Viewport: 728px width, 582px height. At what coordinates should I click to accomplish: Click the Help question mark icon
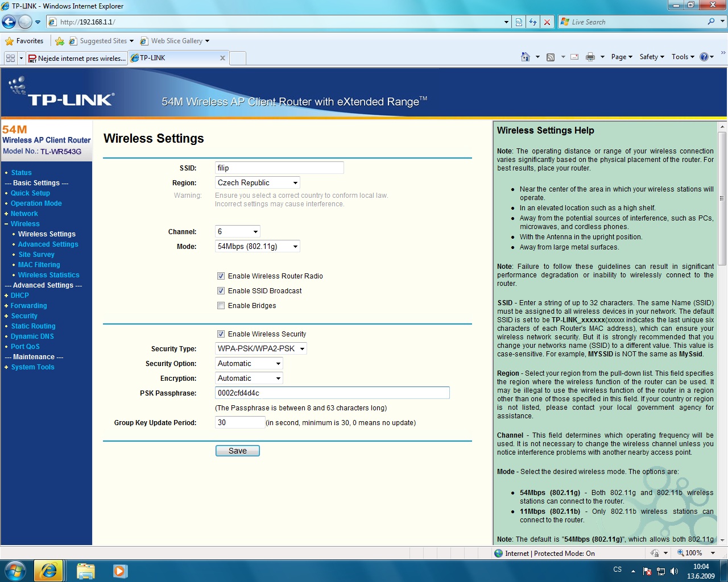(x=704, y=57)
